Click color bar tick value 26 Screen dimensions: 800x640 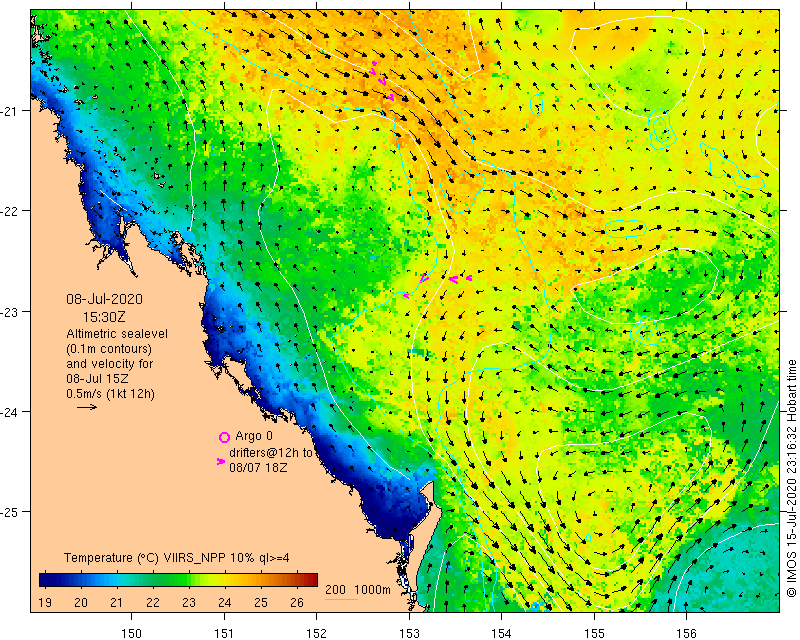click(x=297, y=603)
